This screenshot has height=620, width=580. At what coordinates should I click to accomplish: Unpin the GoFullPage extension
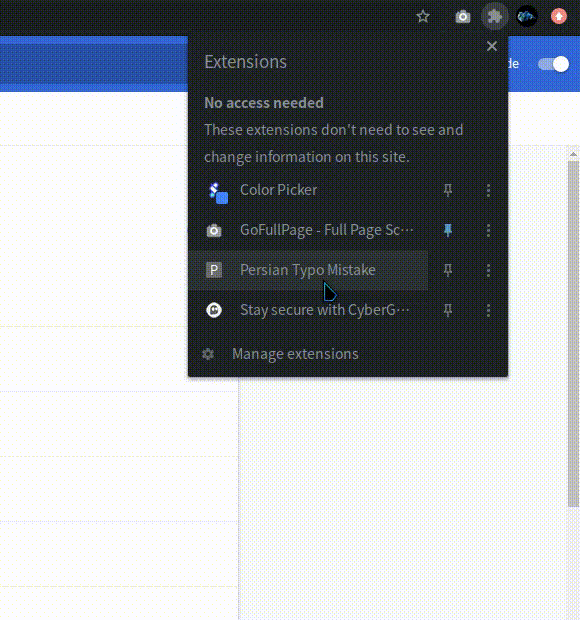coord(448,230)
